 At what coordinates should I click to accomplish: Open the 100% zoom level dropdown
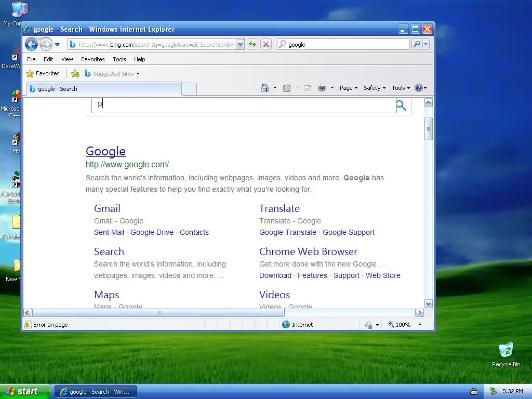(420, 325)
